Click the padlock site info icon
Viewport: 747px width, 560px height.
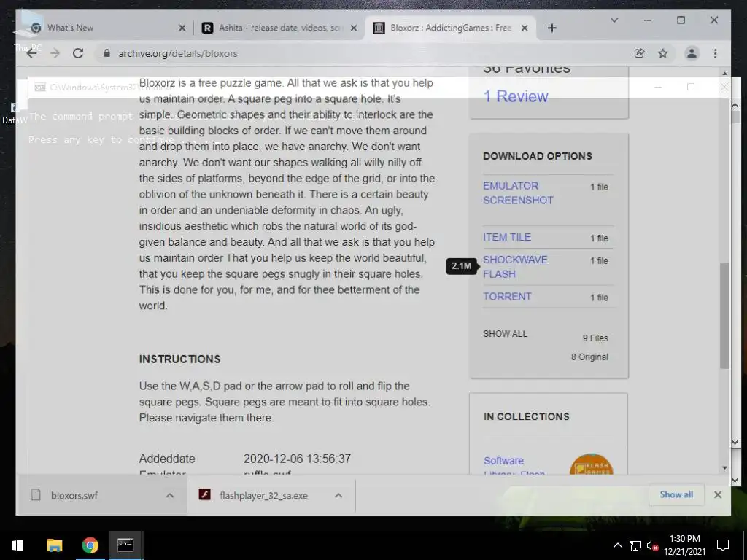point(107,53)
